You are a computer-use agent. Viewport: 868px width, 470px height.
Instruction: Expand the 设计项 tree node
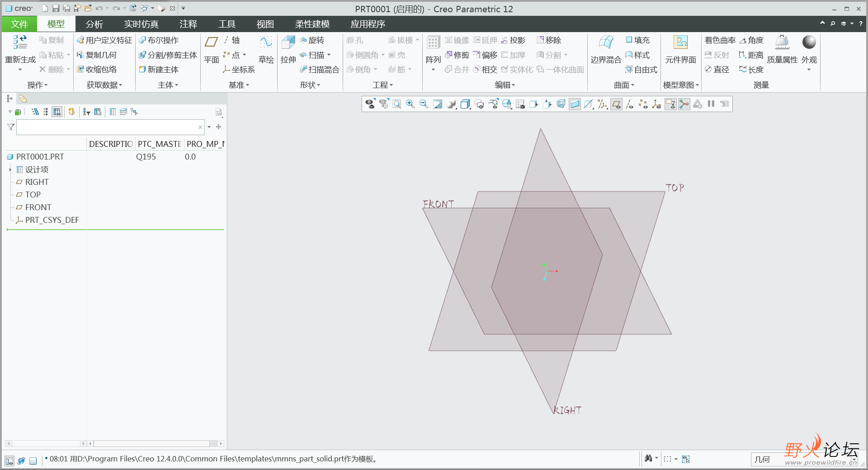click(x=10, y=169)
